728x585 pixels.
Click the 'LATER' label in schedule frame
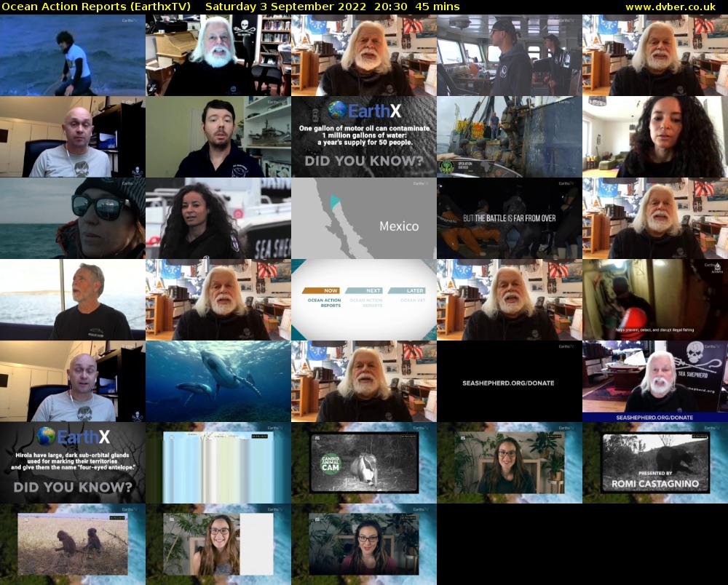pos(415,291)
